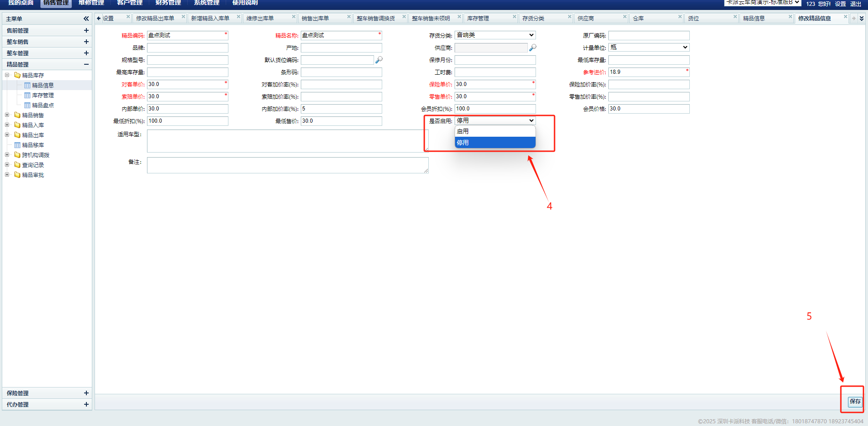This screenshot has height=426, width=868.
Task: Click the 保存 button
Action: [854, 402]
